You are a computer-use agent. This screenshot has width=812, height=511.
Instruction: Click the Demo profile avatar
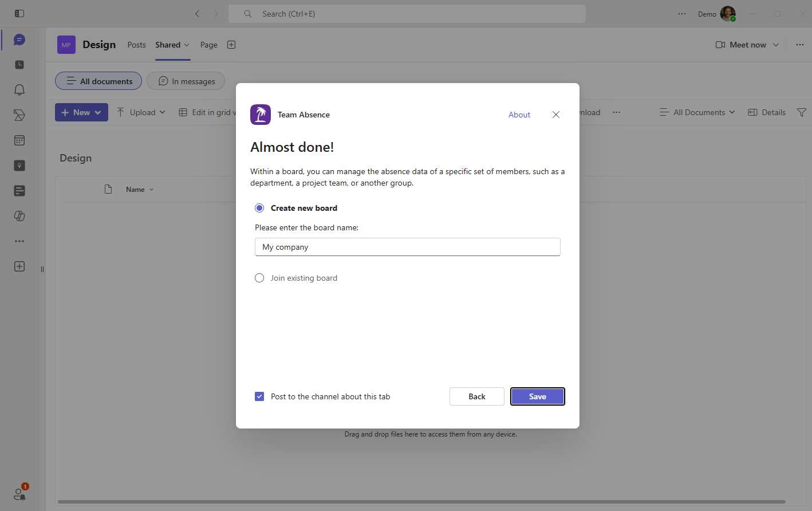pos(728,14)
